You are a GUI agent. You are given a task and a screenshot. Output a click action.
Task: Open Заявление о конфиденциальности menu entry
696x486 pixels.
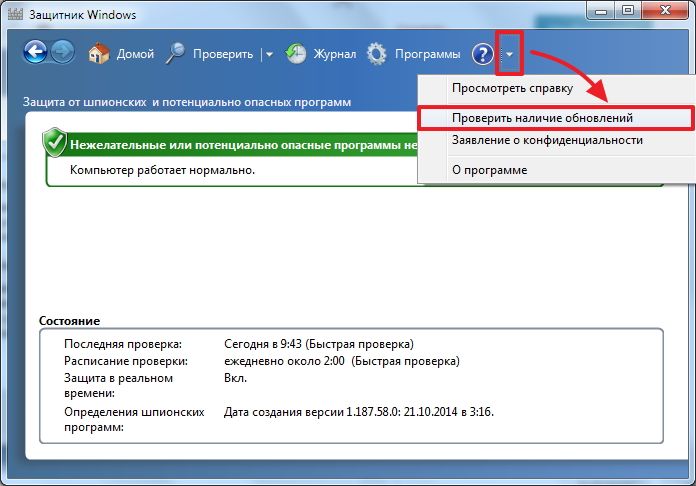[546, 140]
